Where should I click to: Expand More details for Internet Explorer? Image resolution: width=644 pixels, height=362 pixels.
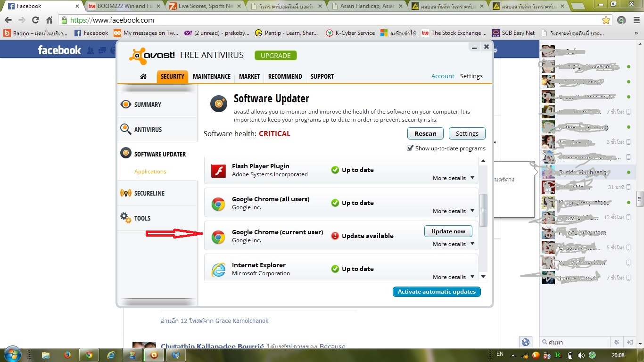click(453, 277)
